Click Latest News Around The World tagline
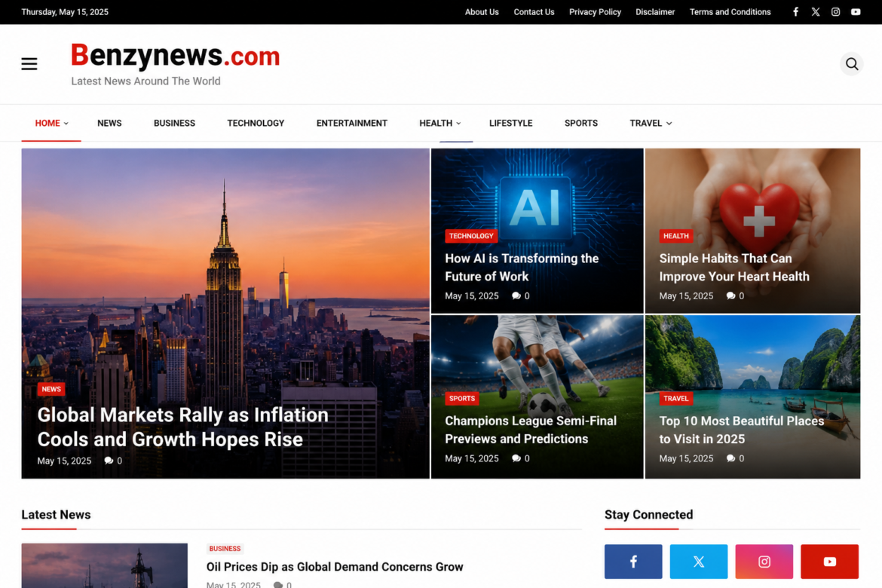The height and width of the screenshot is (588, 882). pos(145,81)
